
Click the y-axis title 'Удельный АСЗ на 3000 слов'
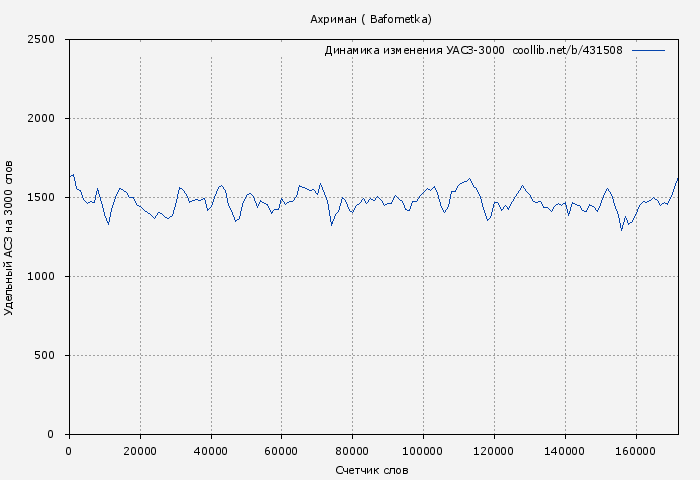(x=10, y=237)
